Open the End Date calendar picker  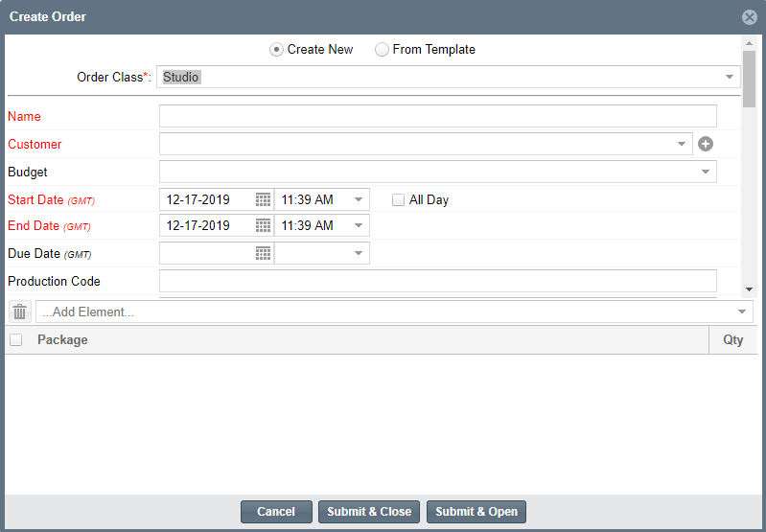tap(263, 225)
